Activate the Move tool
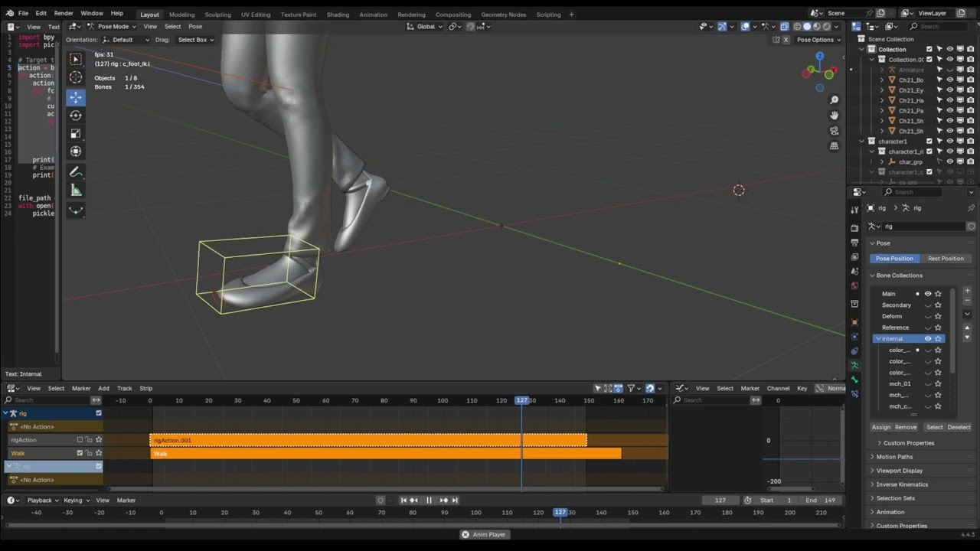 [x=76, y=97]
